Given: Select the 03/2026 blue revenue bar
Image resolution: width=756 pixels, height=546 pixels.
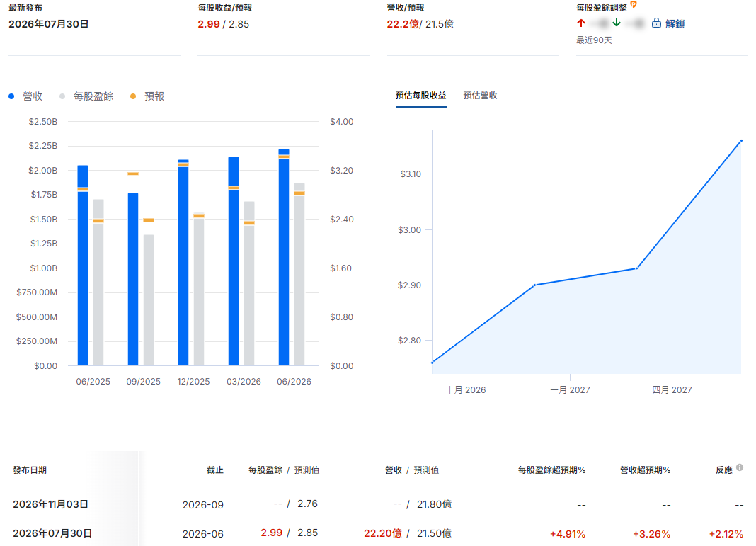Looking at the screenshot, I should [234, 261].
